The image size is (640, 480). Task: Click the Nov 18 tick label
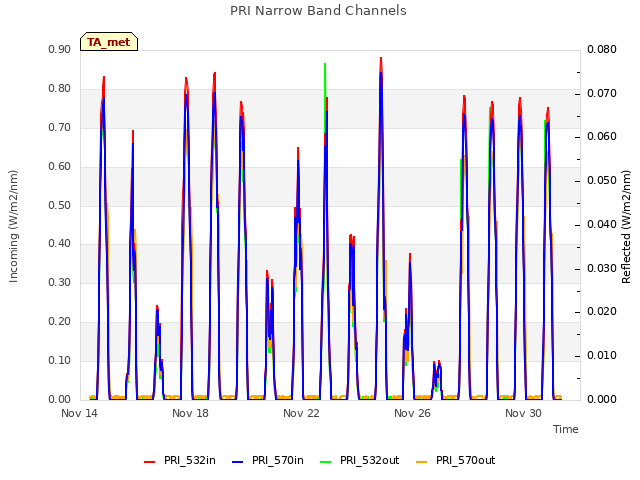point(190,413)
